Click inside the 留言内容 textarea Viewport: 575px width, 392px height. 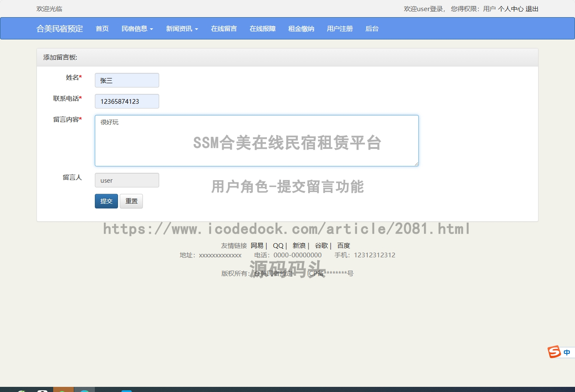click(x=257, y=141)
